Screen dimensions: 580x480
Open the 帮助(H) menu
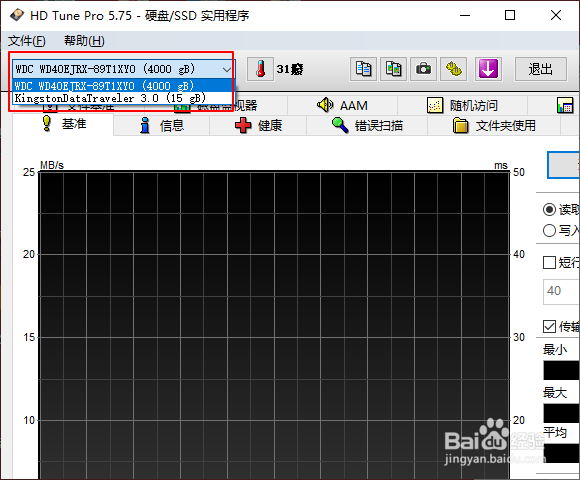[x=84, y=41]
